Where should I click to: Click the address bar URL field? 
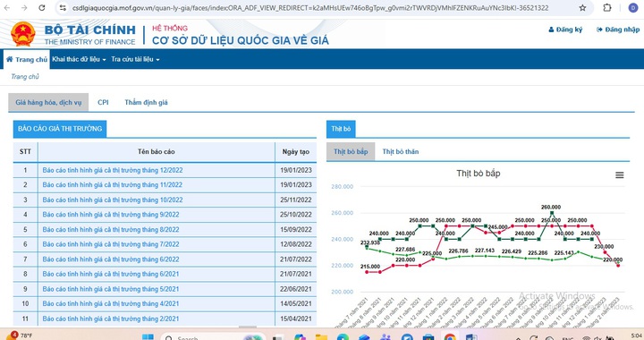[x=310, y=8]
